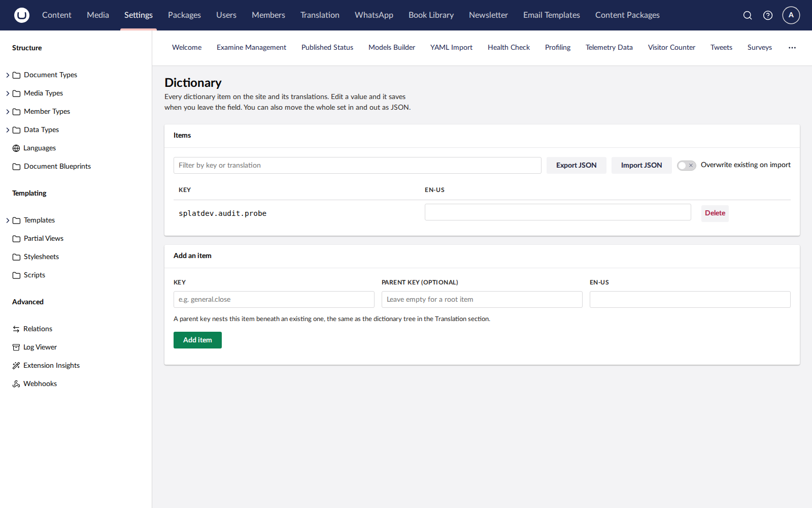Click the Relations arrows icon
Image resolution: width=812 pixels, height=508 pixels.
pyautogui.click(x=16, y=329)
